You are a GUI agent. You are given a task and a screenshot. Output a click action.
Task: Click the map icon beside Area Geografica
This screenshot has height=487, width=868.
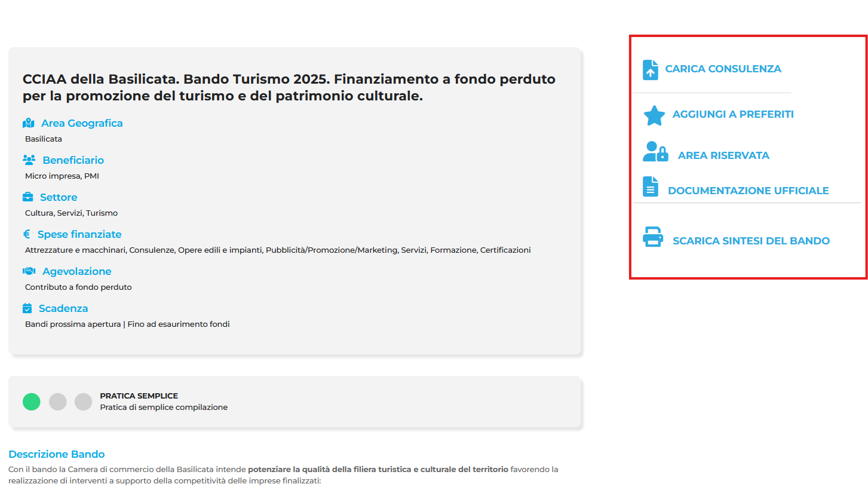[x=29, y=123]
